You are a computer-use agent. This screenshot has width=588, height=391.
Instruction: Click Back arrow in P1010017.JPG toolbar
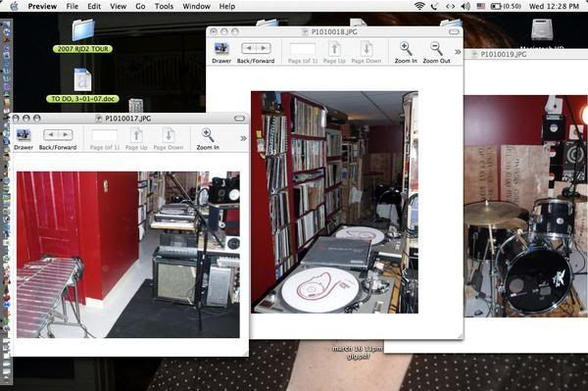click(x=51, y=134)
